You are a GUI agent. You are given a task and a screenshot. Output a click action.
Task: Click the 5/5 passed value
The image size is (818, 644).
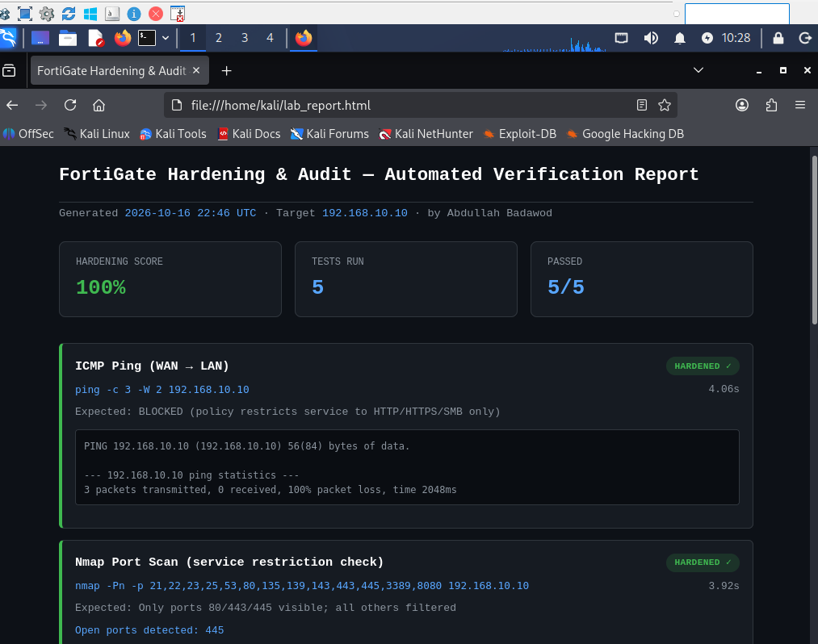(x=565, y=287)
